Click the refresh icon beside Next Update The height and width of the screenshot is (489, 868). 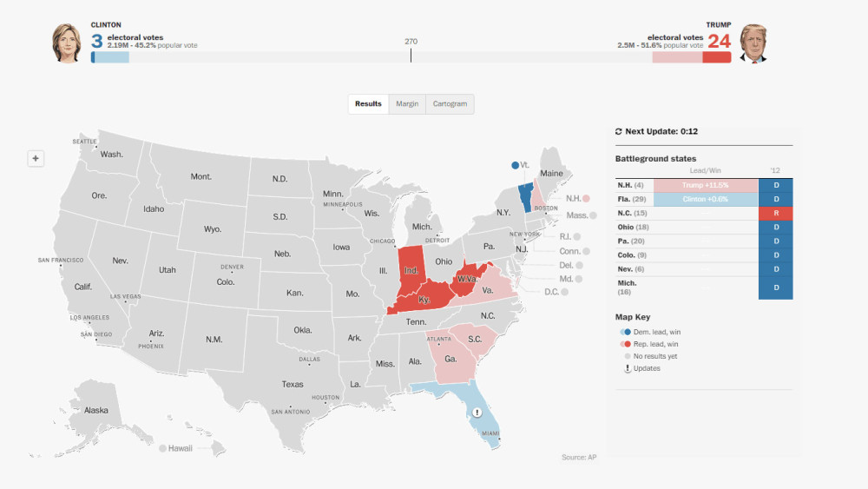pos(619,132)
